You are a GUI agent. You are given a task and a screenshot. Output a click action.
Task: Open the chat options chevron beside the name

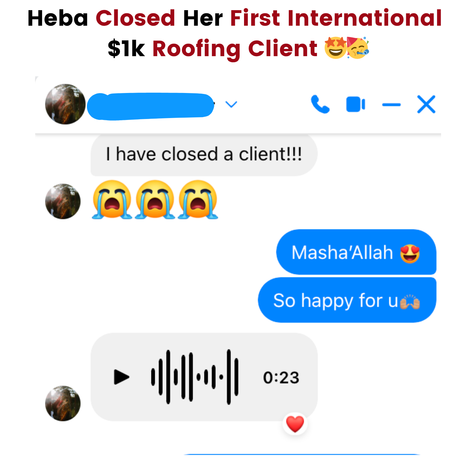(231, 104)
